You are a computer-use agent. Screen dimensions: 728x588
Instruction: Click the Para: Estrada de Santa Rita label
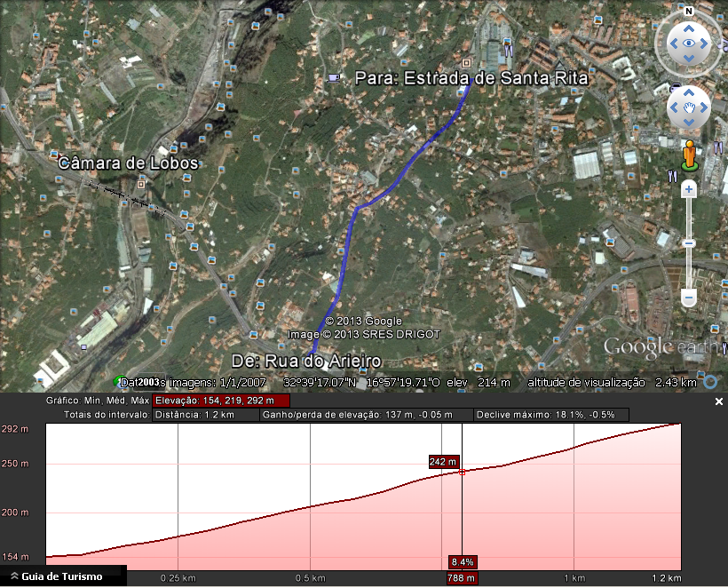coord(471,78)
